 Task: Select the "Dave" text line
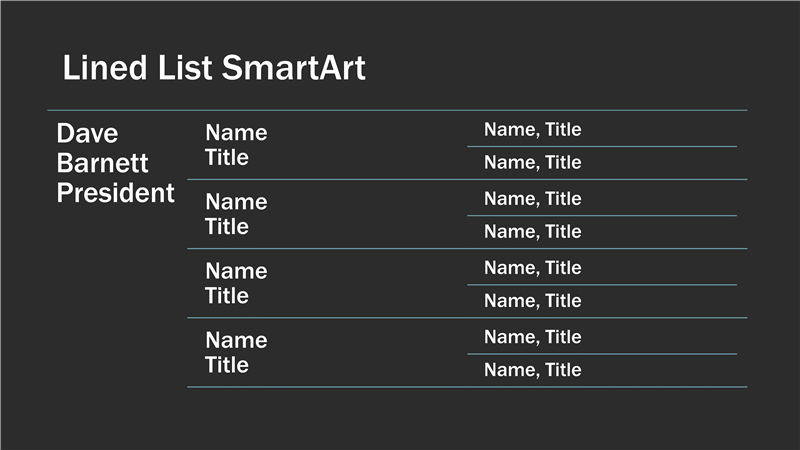pos(87,134)
